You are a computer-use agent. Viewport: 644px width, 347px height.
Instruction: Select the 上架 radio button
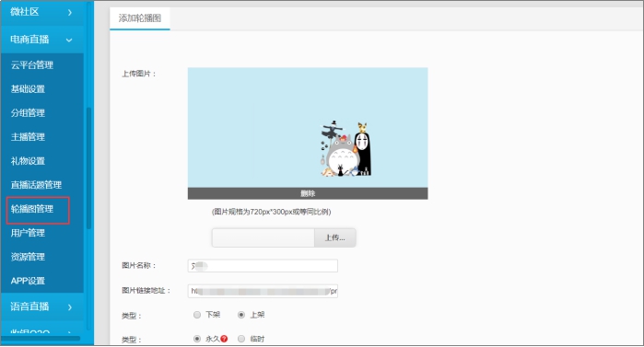point(241,315)
